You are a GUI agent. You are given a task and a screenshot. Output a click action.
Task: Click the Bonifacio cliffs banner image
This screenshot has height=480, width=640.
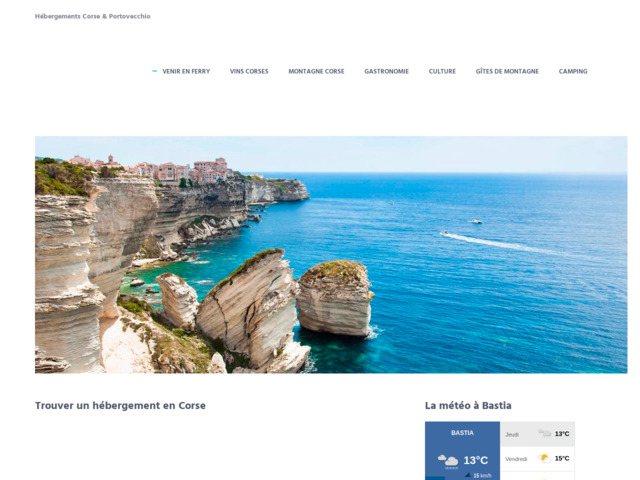point(331,255)
